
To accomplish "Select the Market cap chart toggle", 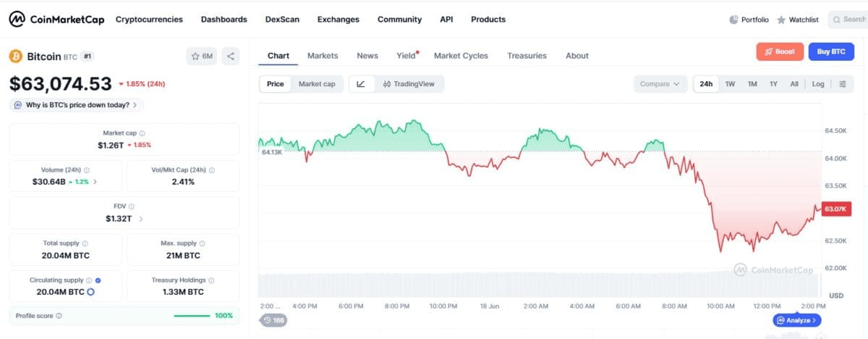I will click(317, 84).
